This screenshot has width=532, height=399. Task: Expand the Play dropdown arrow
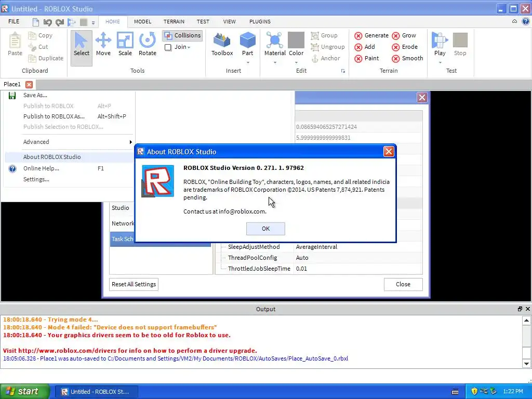click(x=440, y=62)
